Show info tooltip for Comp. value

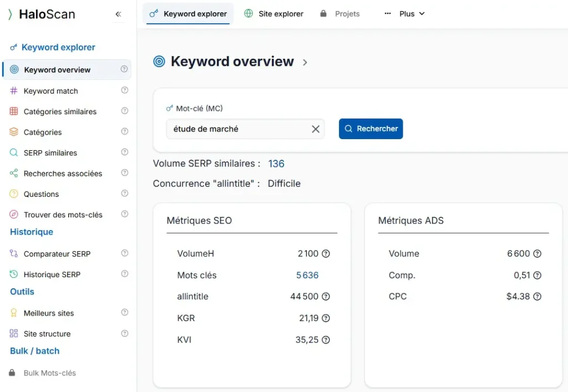pyautogui.click(x=537, y=276)
